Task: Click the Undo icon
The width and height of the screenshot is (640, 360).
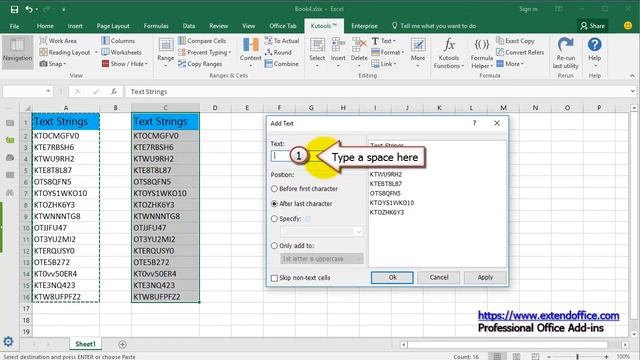Action: 29,9
